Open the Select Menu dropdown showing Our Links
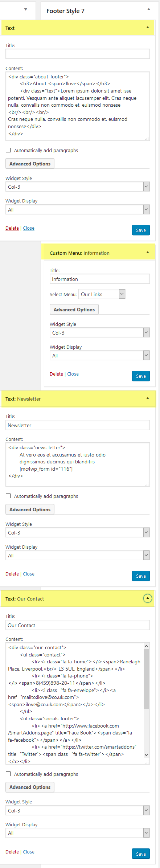160x868 pixels. coord(102,294)
